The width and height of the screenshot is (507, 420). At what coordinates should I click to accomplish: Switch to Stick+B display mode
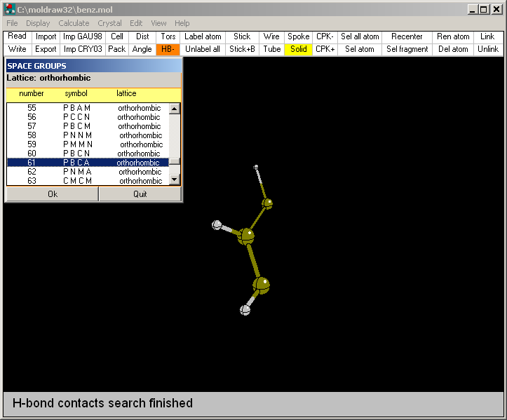(242, 49)
